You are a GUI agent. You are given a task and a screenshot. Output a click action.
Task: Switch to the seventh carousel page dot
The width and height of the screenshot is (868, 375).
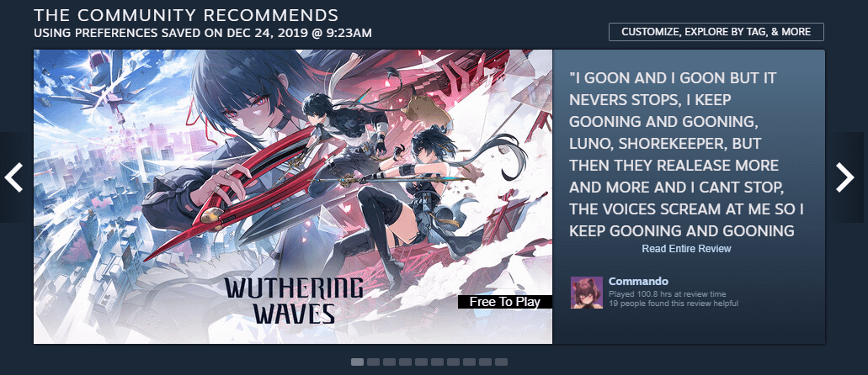(x=454, y=362)
